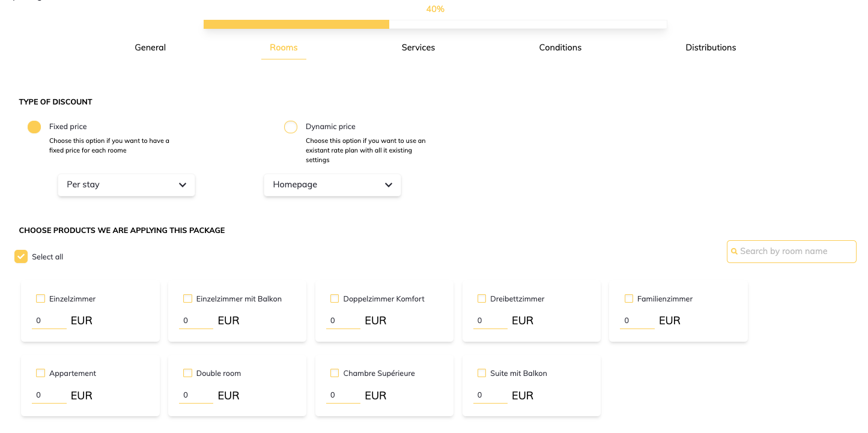Viewport: 868px width, 433px height.
Task: Select the Dynamic price option
Action: coord(291,127)
